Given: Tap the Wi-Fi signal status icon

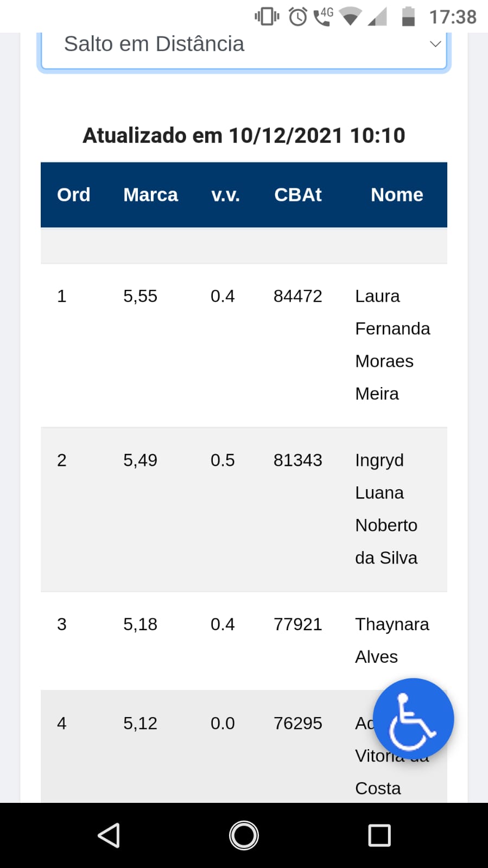Looking at the screenshot, I should [x=350, y=16].
